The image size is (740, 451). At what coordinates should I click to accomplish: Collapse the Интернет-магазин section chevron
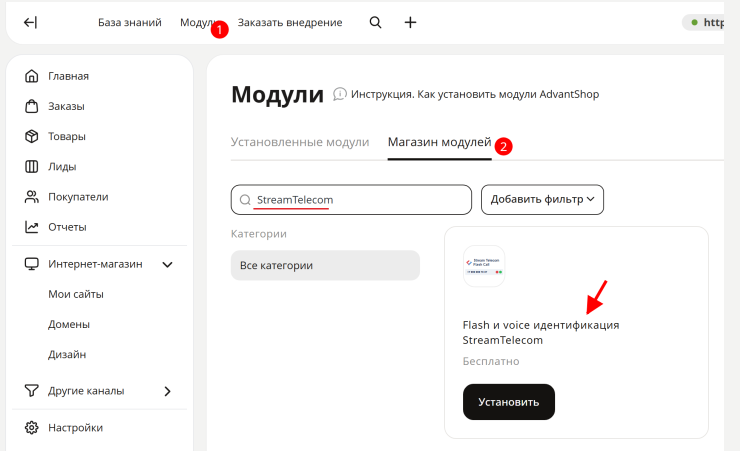(x=167, y=264)
